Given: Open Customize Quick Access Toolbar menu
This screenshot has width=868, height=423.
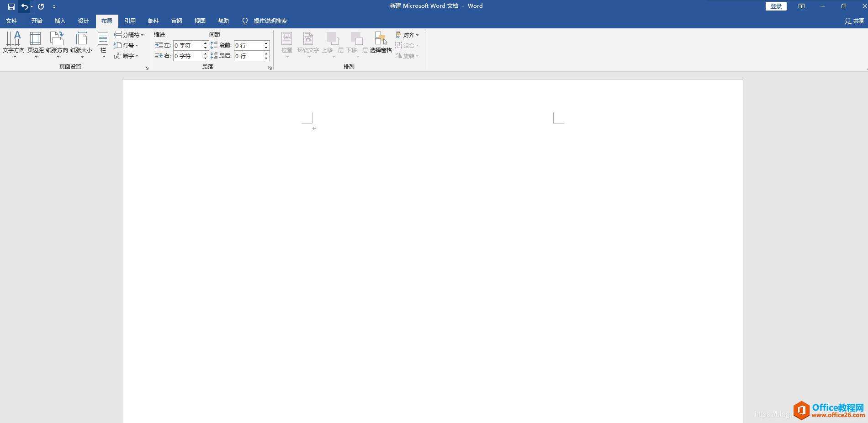Looking at the screenshot, I should point(54,6).
